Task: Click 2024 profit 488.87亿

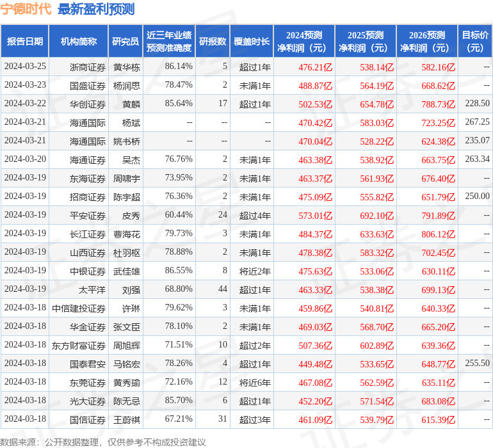Action: 316,86
